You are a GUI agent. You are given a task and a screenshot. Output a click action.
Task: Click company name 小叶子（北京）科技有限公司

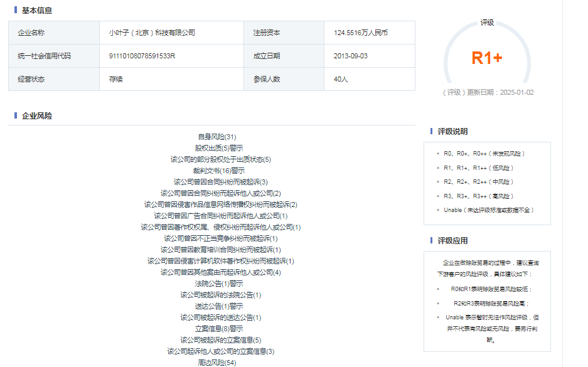[x=152, y=33]
